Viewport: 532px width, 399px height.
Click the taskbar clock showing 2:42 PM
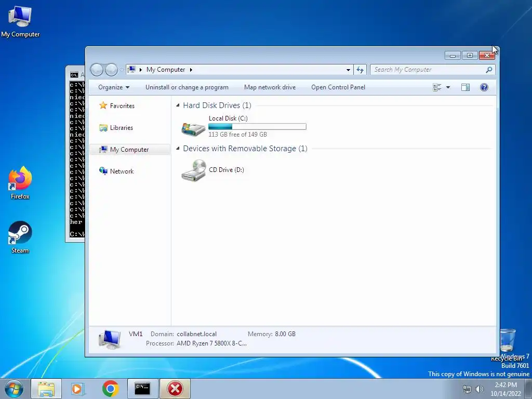(506, 389)
